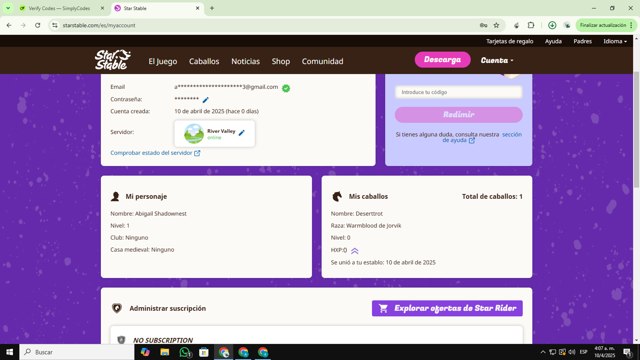The width and height of the screenshot is (640, 360).
Task: Click the shield icon beside Administrar suscripción
Action: (117, 308)
